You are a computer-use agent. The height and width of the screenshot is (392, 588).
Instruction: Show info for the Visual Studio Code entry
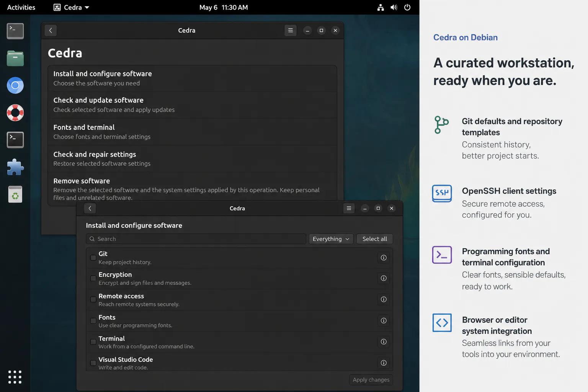pyautogui.click(x=384, y=363)
